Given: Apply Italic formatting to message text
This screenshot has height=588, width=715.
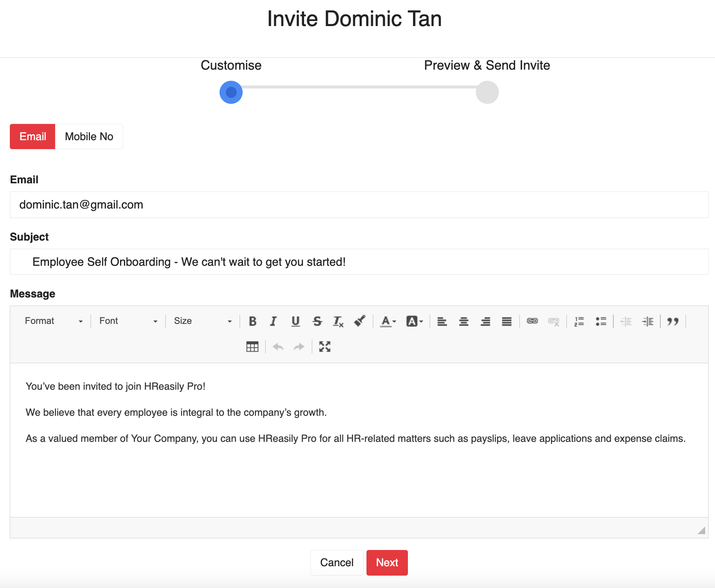Looking at the screenshot, I should coord(273,321).
